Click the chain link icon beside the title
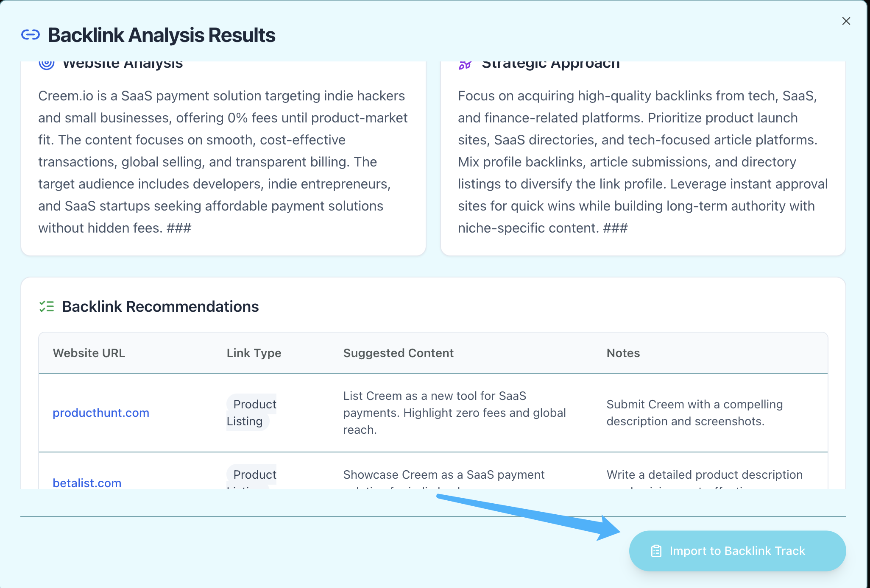The height and width of the screenshot is (588, 870). [31, 35]
